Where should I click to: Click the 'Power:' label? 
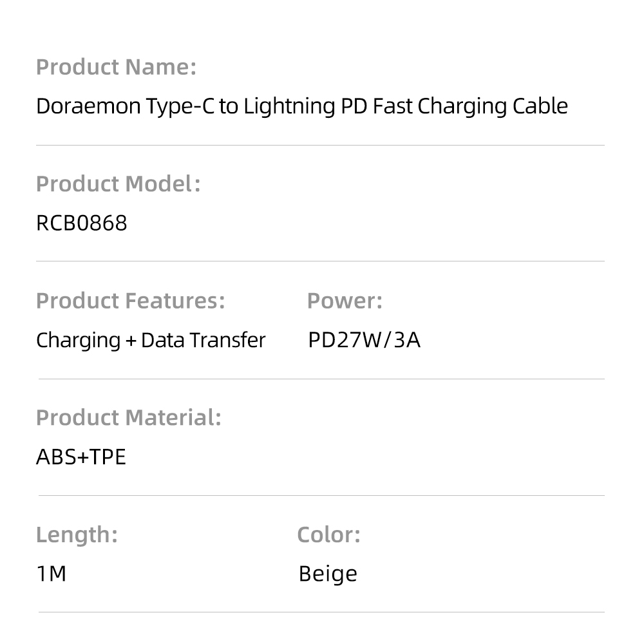pyautogui.click(x=345, y=301)
